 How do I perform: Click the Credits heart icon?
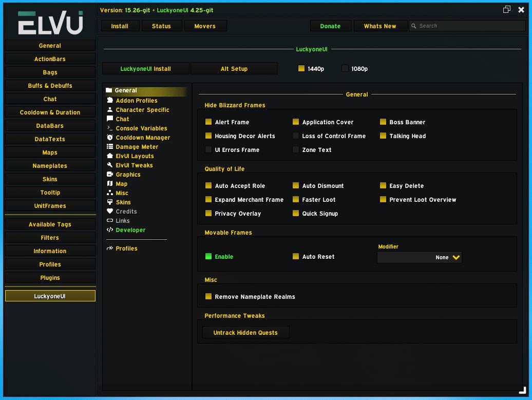coord(110,211)
